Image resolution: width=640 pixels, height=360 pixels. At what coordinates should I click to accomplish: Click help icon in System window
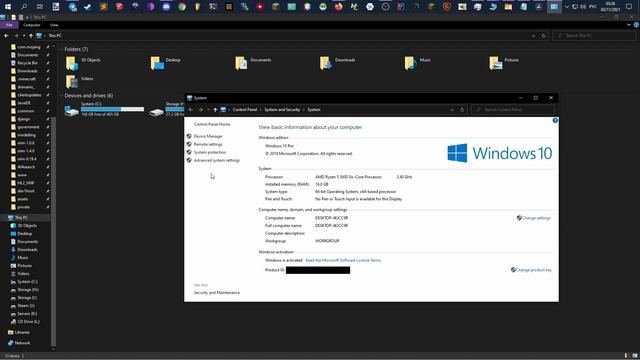click(x=555, y=120)
